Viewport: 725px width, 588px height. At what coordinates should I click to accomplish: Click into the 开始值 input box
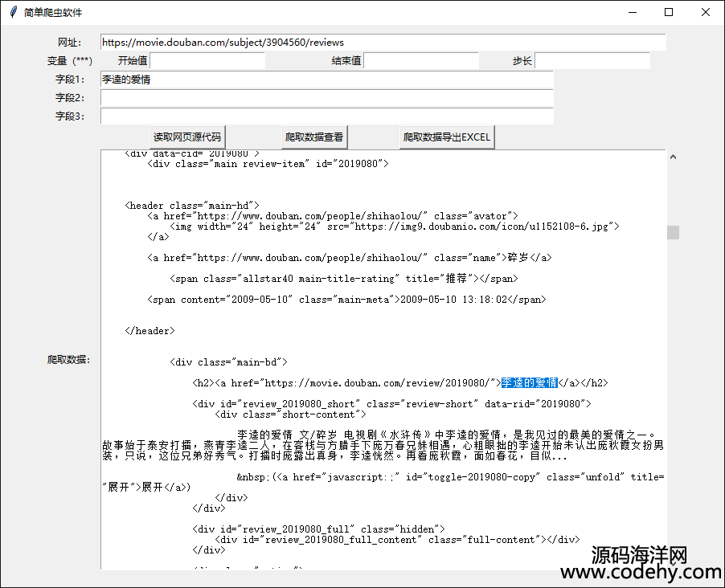coord(207,61)
